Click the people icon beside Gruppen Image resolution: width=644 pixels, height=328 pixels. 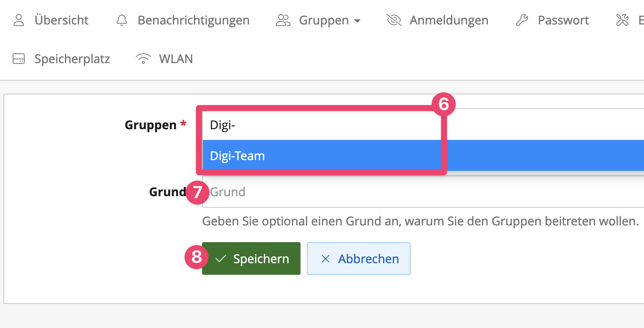282,20
